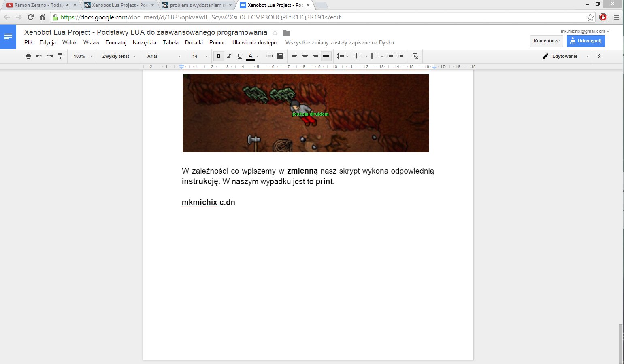Decrease the indent
This screenshot has height=364, width=624.
coord(390,56)
